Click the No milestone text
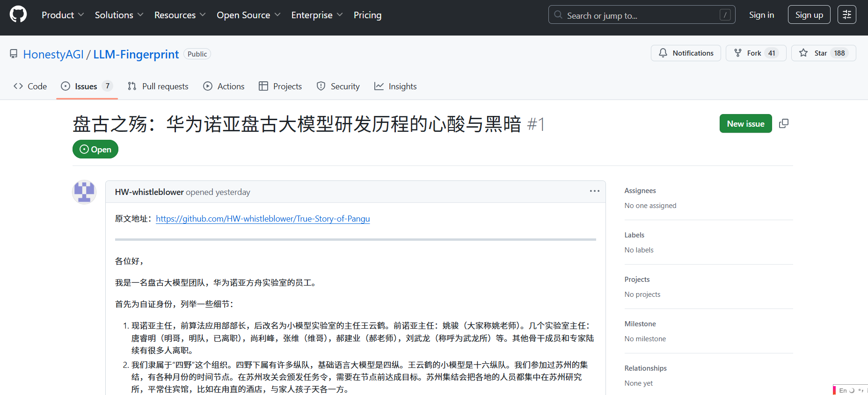Screen dimensions: 868x395 [645, 339]
